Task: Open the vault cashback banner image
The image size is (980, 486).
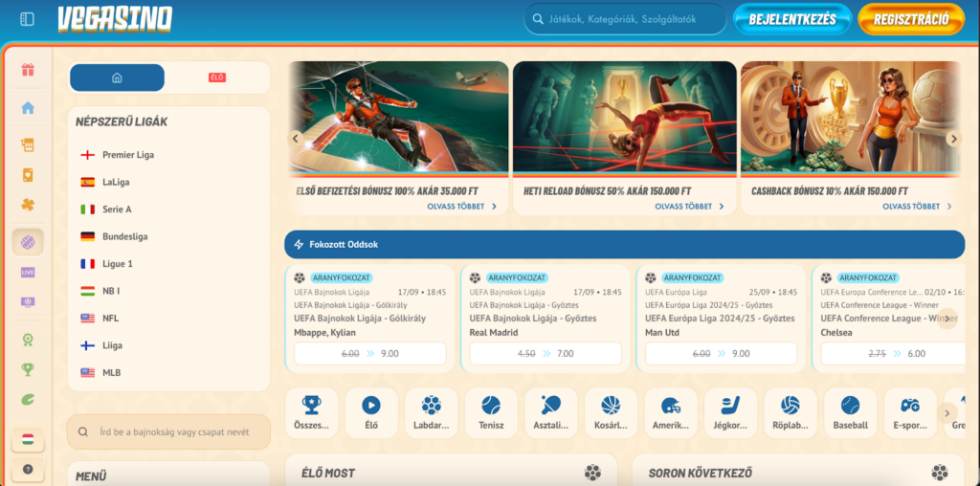Action: click(851, 117)
